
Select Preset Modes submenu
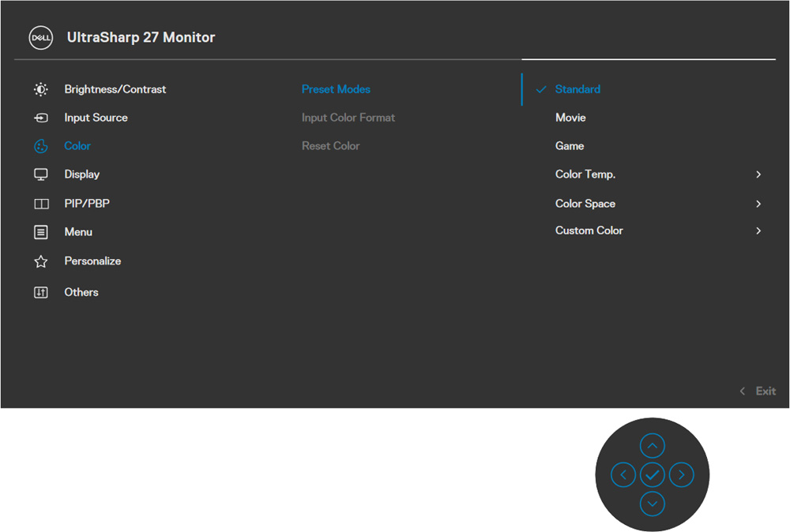click(x=336, y=90)
